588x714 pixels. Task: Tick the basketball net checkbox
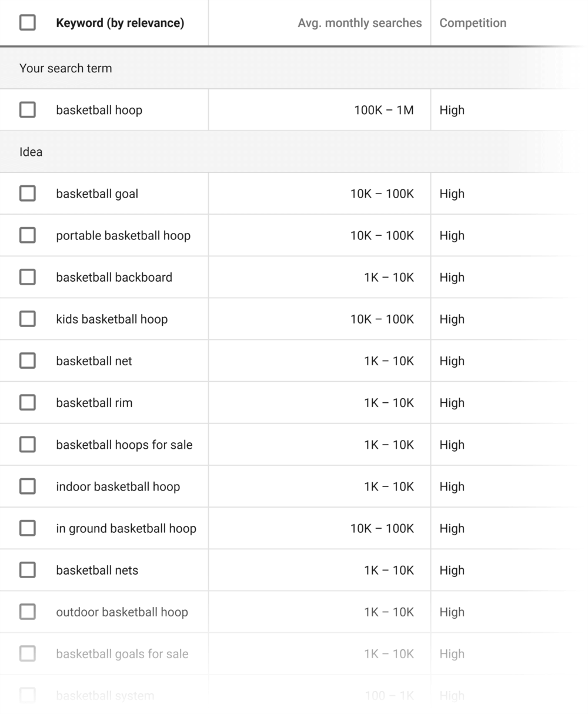[x=27, y=361]
